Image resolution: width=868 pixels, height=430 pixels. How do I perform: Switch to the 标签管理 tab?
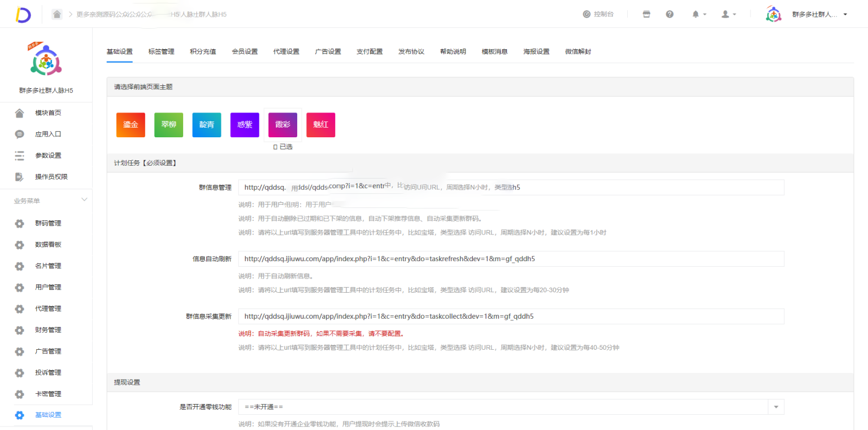pyautogui.click(x=161, y=51)
